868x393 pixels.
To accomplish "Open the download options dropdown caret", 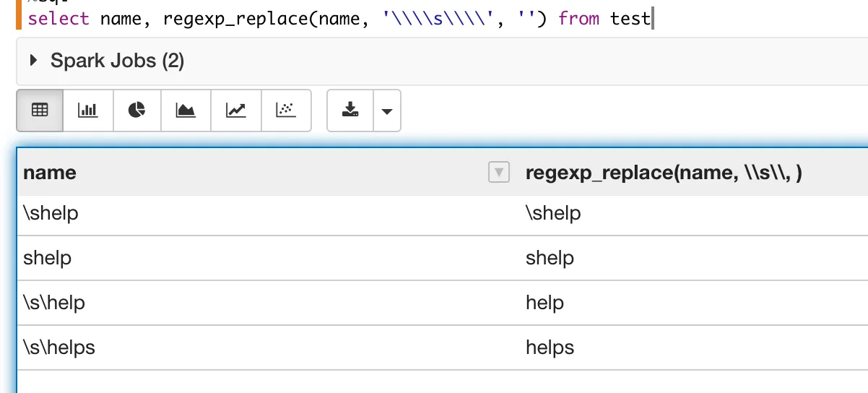I will click(387, 111).
